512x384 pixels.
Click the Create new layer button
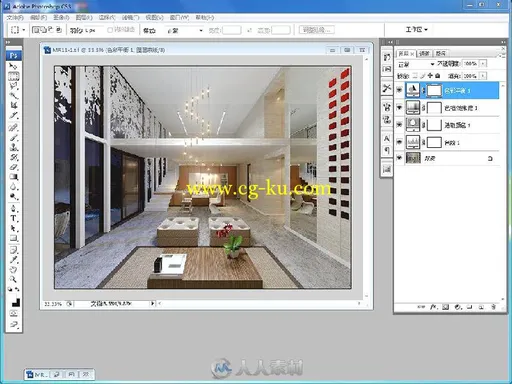point(481,307)
